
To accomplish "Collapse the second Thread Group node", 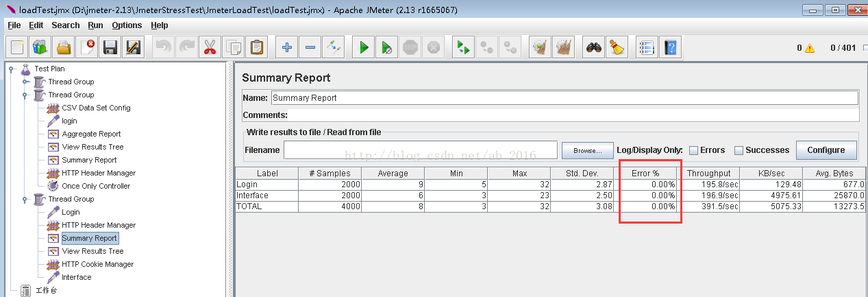I will pyautogui.click(x=25, y=95).
